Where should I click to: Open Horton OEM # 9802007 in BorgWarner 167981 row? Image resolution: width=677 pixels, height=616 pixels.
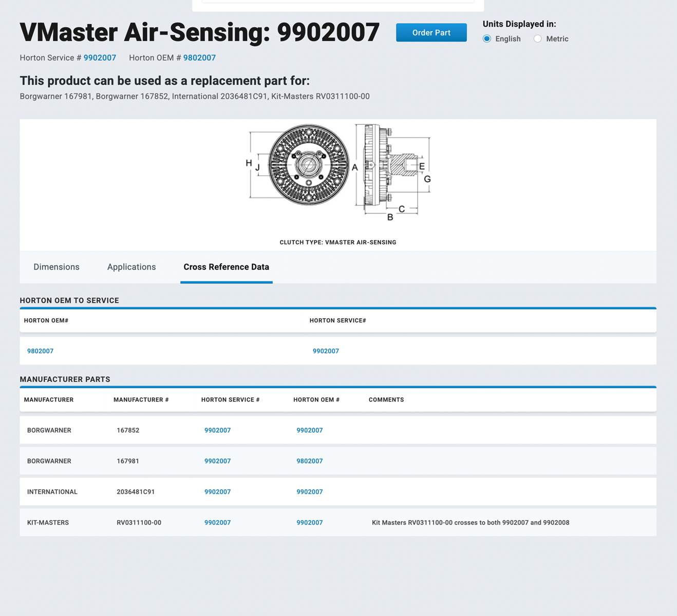(x=309, y=461)
